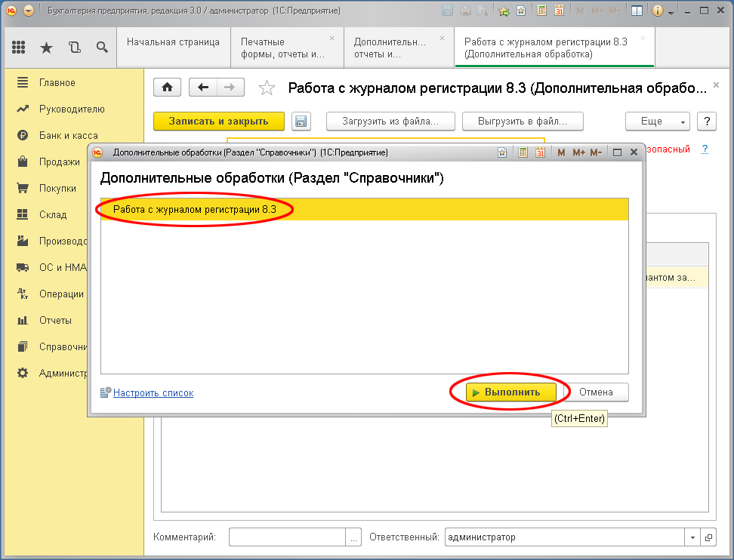Open calculator icon in dialog title bar

(x=523, y=152)
